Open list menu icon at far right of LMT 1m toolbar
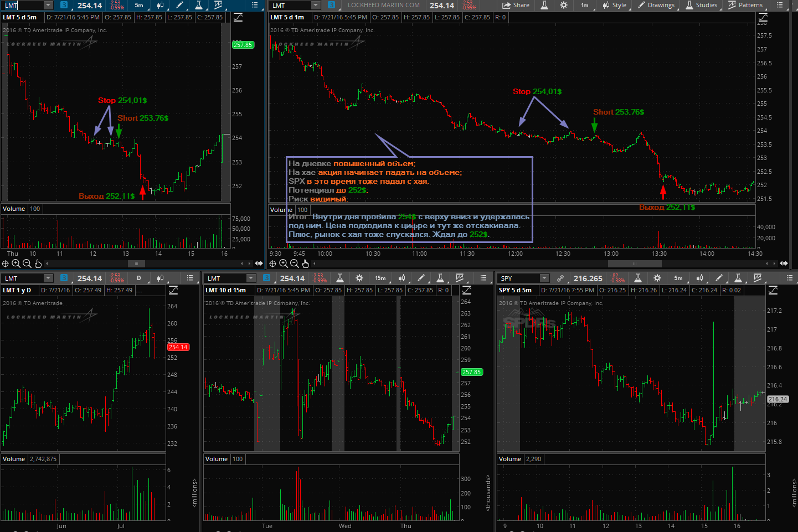Screen dimensions: 798x532 coord(780,5)
